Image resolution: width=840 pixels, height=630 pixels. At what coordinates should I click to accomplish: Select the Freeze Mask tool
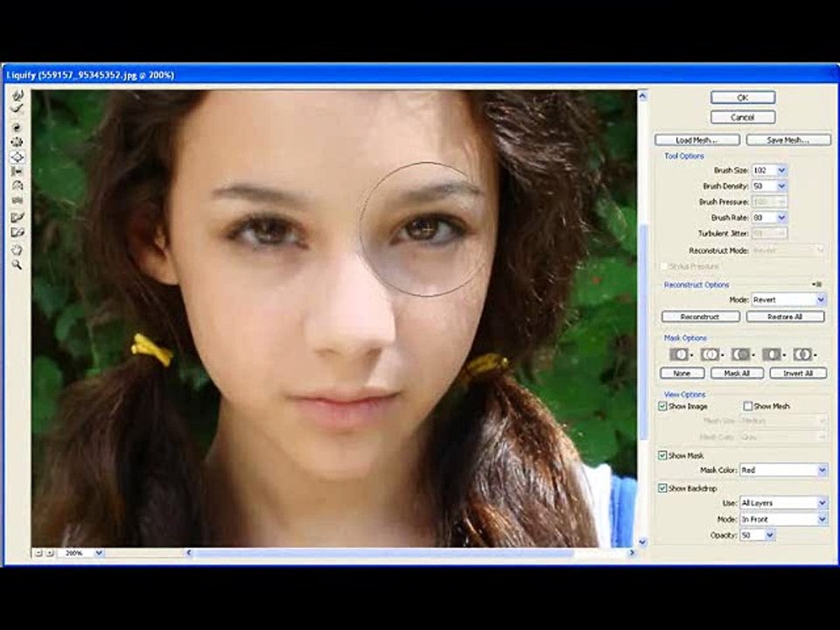tap(17, 218)
